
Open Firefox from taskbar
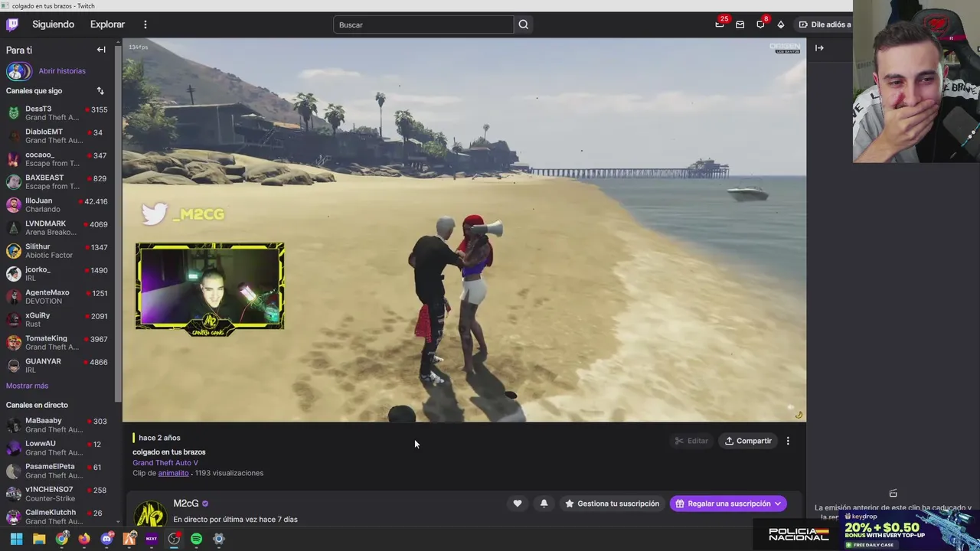pyautogui.click(x=83, y=539)
